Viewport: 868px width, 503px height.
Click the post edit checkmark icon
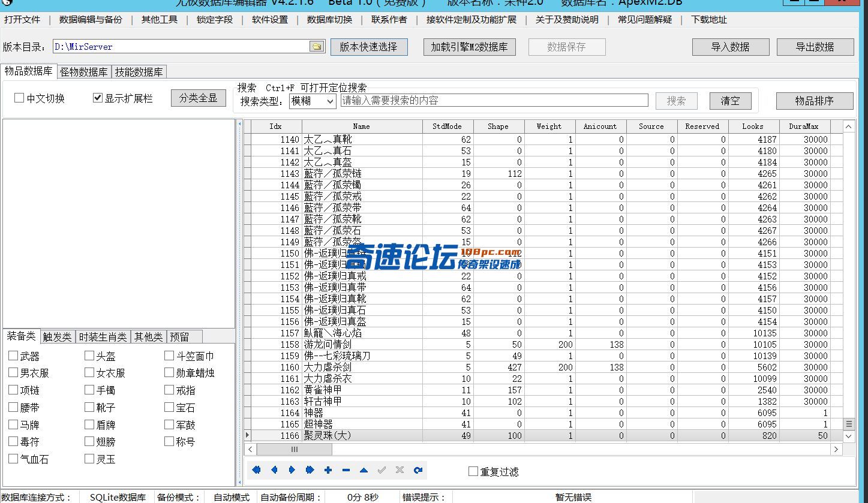[x=382, y=470]
